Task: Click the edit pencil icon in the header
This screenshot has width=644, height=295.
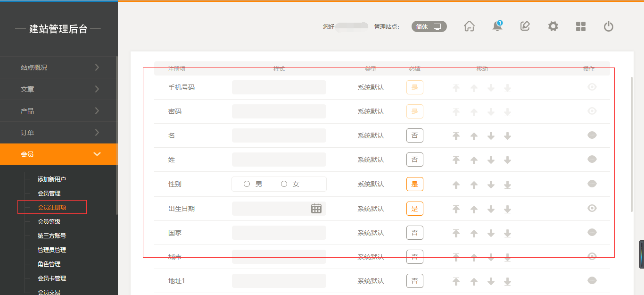Action: (525, 26)
